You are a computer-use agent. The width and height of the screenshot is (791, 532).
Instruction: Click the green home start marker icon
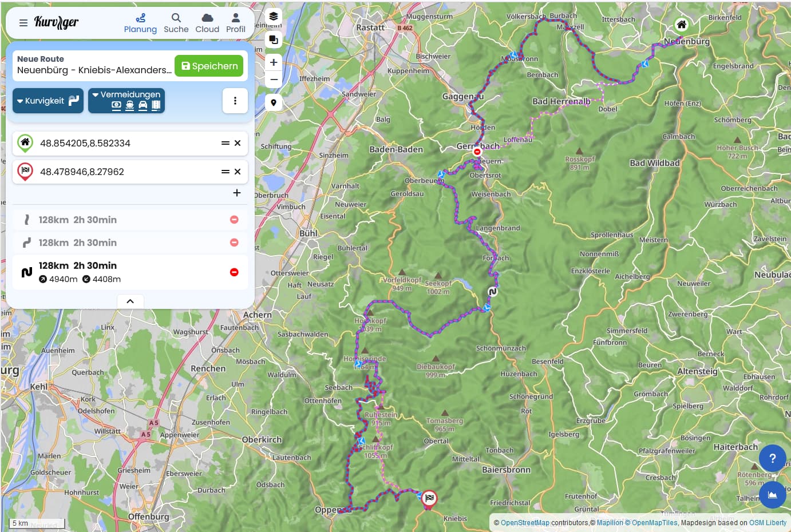coord(25,142)
